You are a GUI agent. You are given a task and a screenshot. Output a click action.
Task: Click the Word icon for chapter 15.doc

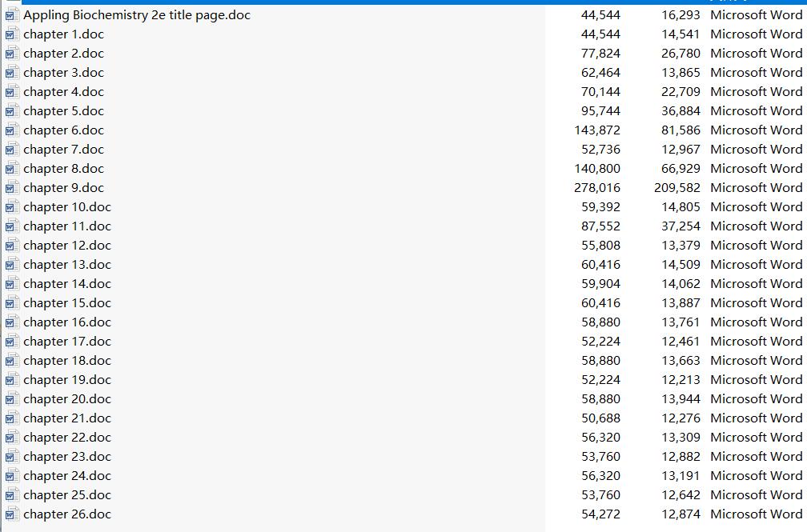[12, 303]
